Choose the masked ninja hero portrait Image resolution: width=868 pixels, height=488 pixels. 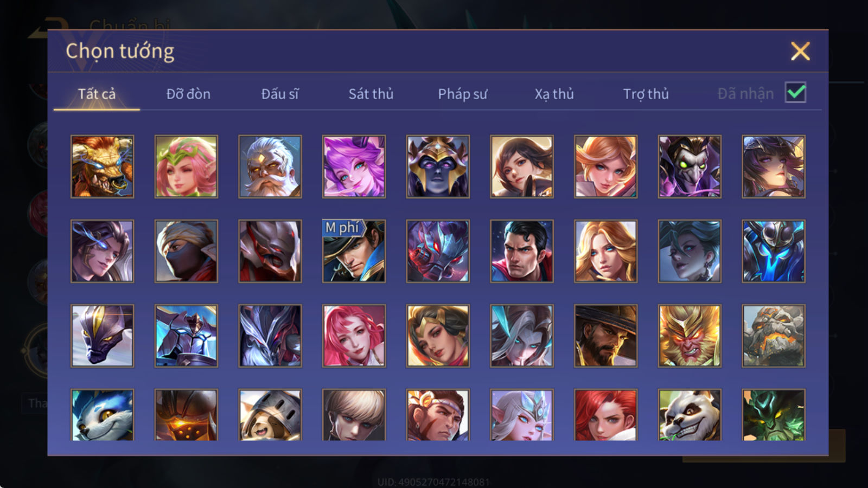click(x=186, y=251)
